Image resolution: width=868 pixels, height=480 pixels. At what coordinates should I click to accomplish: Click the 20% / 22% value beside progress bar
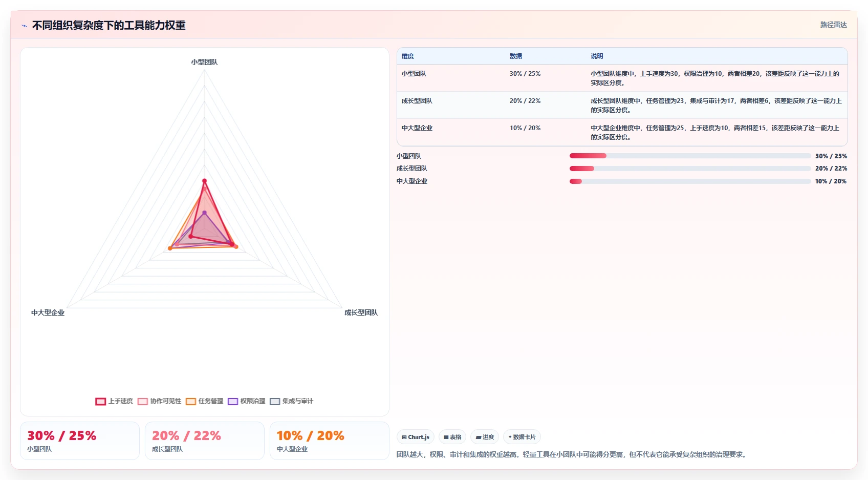tap(831, 169)
